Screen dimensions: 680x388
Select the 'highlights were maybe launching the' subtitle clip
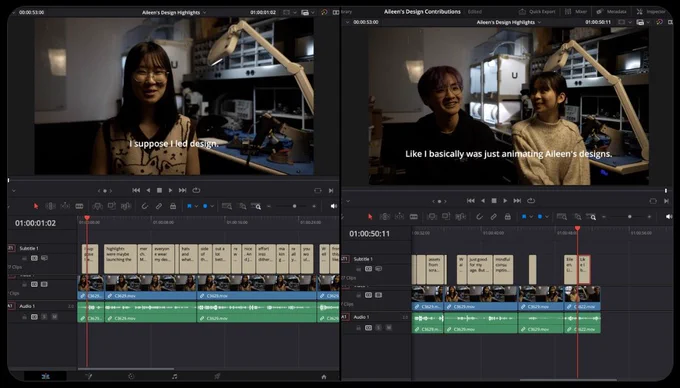tap(120, 259)
